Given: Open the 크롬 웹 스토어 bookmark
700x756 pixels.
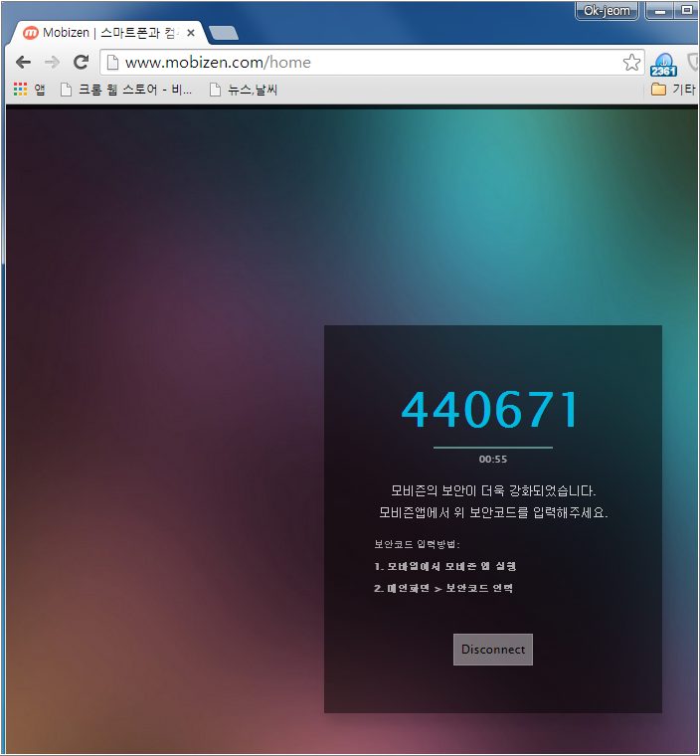Looking at the screenshot, I should tap(126, 90).
